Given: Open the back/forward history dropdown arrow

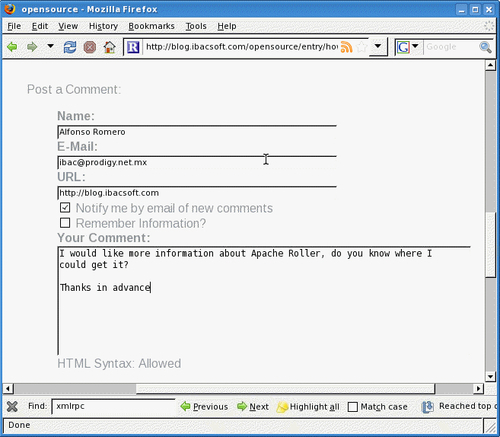Looking at the screenshot, I should [x=50, y=46].
